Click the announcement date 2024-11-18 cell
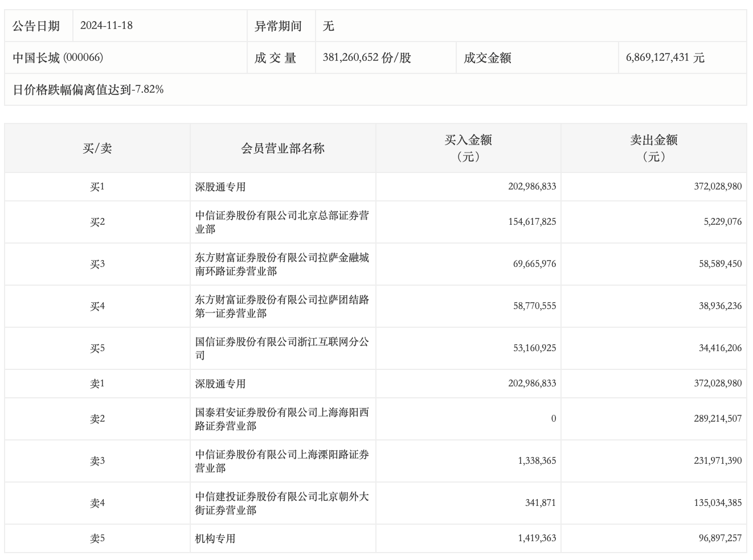753x560 pixels. click(x=107, y=26)
